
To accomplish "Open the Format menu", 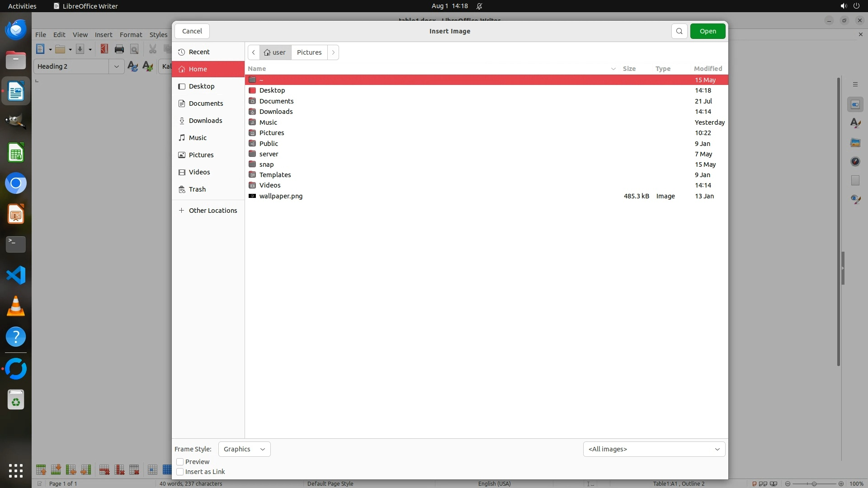I will click(x=131, y=35).
